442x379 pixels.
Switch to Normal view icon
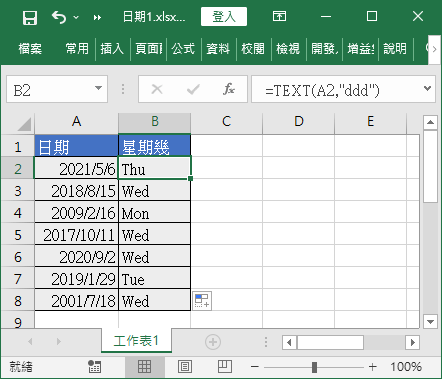(x=144, y=367)
